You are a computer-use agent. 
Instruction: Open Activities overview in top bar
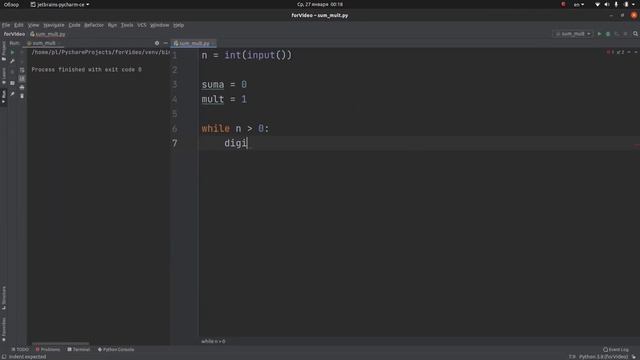tap(11, 4)
